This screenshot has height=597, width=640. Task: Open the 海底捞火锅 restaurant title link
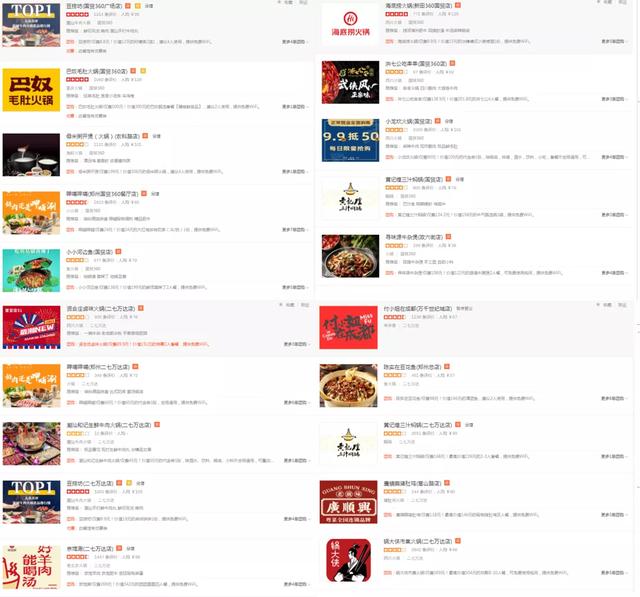(x=419, y=5)
